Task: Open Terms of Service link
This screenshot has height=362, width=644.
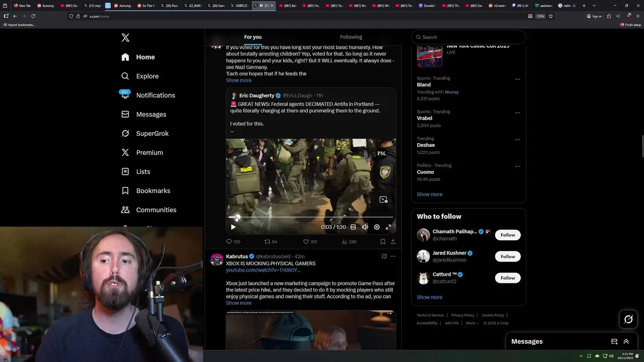Action: (430, 315)
